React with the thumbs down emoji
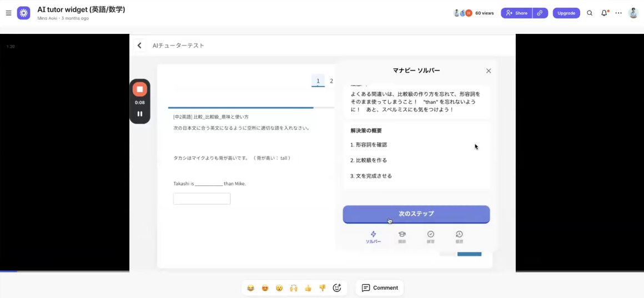 [x=323, y=288]
